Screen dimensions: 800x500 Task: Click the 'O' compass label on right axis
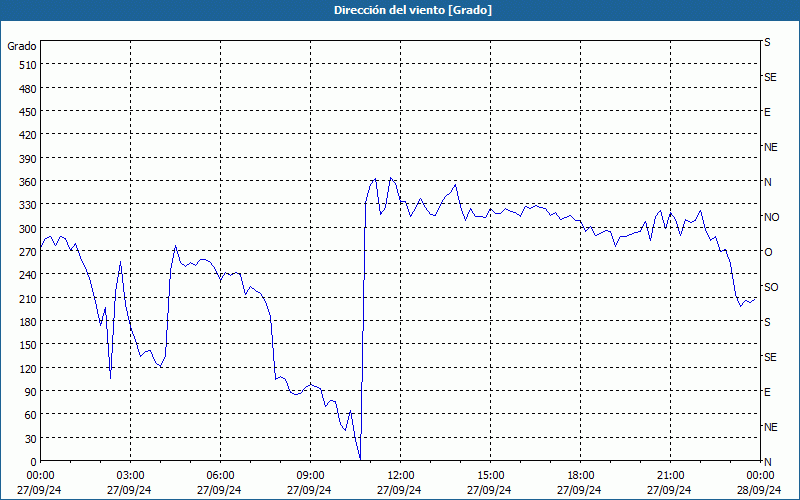point(768,252)
